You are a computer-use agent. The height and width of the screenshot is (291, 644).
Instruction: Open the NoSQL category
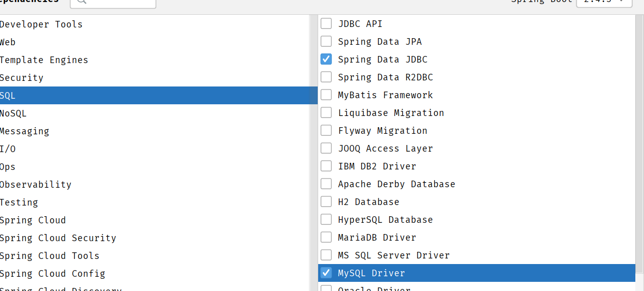tap(155, 113)
